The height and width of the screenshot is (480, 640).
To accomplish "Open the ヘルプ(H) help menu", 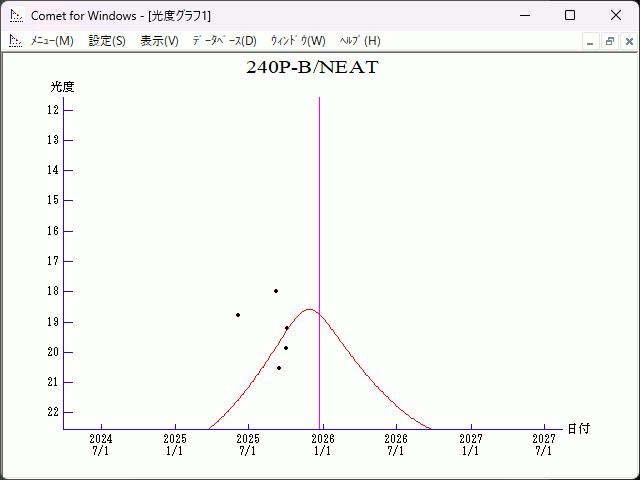I will click(x=360, y=41).
